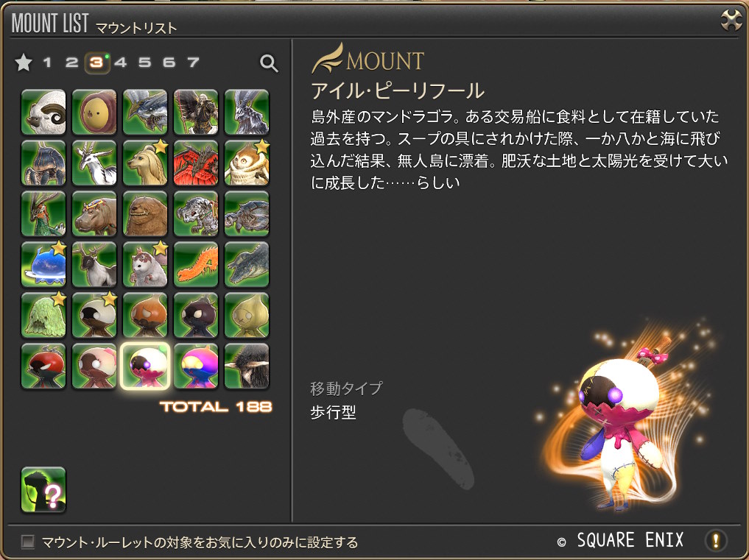This screenshot has height=560, width=749.
Task: Select the owl mount icon
Action: point(247,163)
